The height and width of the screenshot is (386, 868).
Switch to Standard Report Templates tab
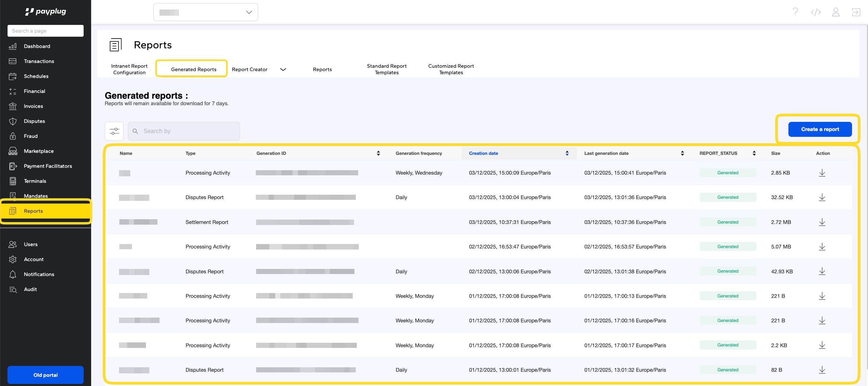coord(386,69)
